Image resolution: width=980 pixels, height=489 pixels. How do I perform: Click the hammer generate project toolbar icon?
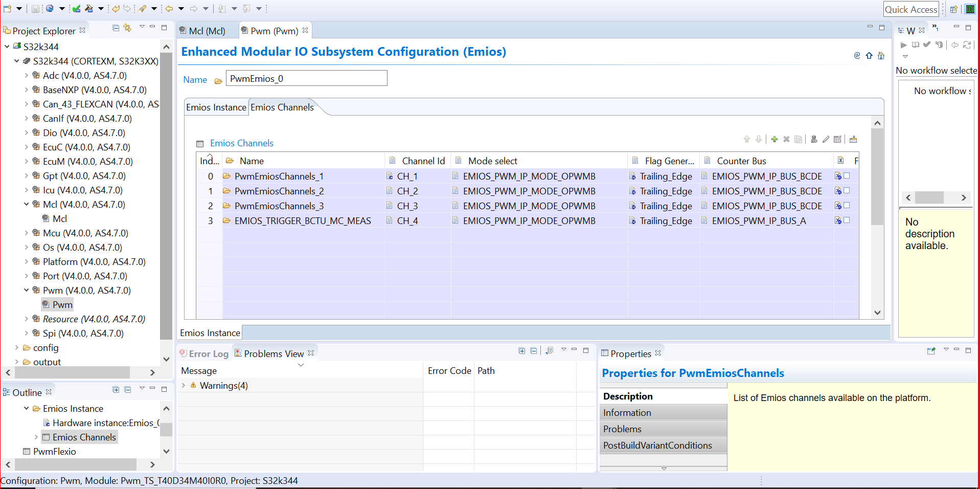pyautogui.click(x=89, y=8)
